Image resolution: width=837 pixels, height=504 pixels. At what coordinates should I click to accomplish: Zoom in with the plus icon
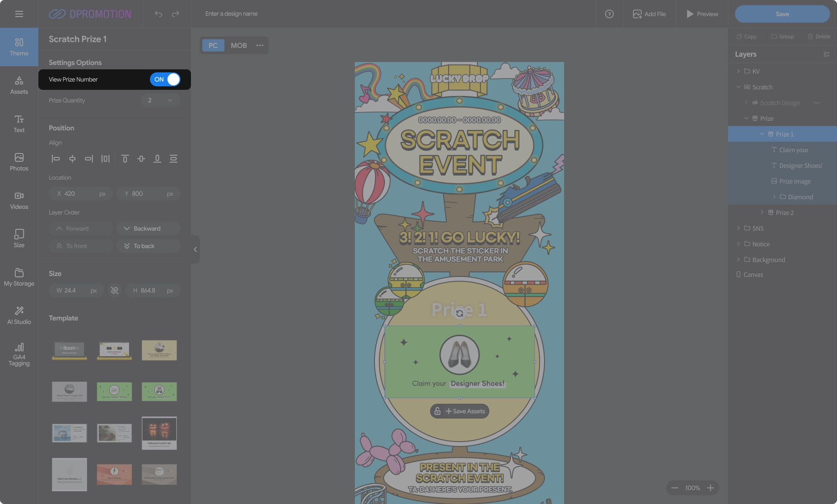point(711,488)
